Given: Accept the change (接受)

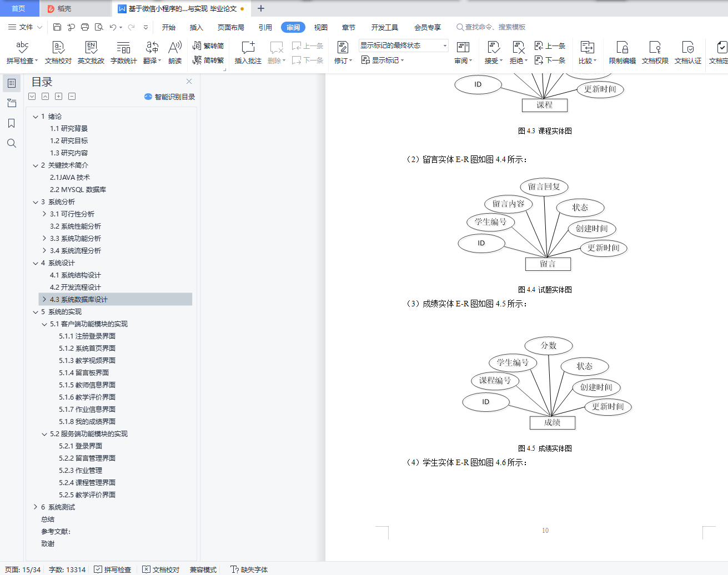Looking at the screenshot, I should click(x=493, y=53).
